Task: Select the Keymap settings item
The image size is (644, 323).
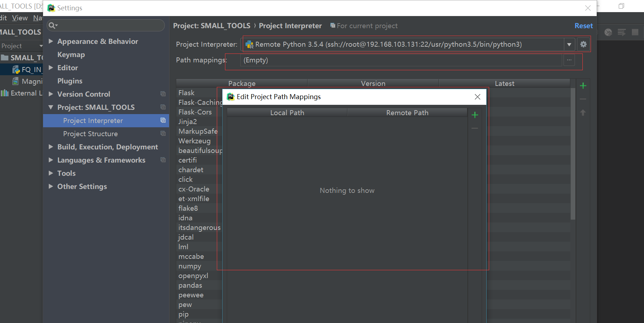Action: 71,55
